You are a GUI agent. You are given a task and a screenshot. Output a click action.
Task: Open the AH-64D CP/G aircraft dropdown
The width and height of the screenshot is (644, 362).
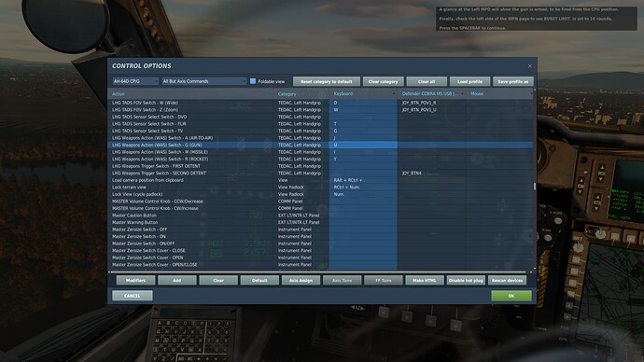click(x=135, y=81)
